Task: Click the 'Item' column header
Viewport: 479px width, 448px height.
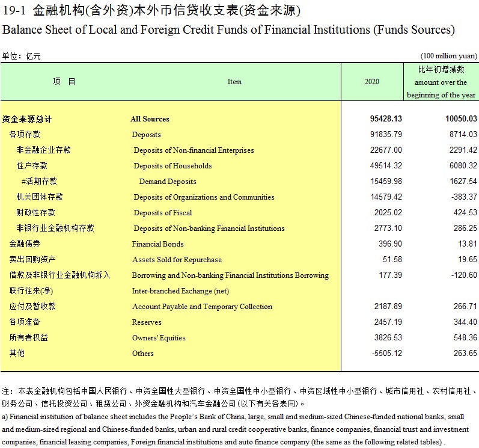Action: pos(234,82)
